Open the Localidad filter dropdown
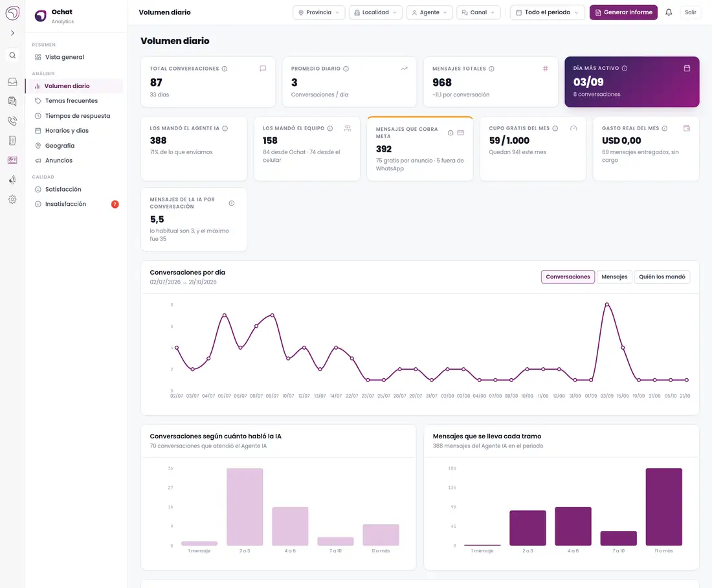Screen dimensions: 712x588 [x=375, y=12]
